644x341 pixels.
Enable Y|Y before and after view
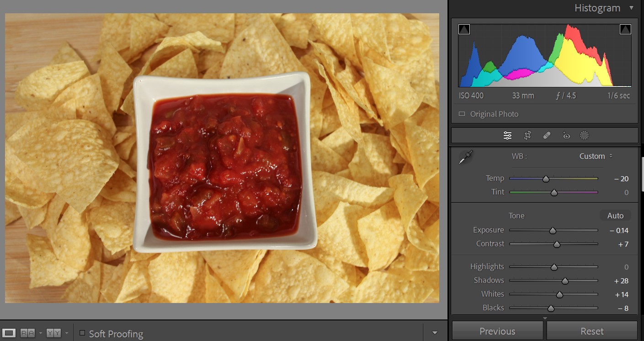[53, 333]
